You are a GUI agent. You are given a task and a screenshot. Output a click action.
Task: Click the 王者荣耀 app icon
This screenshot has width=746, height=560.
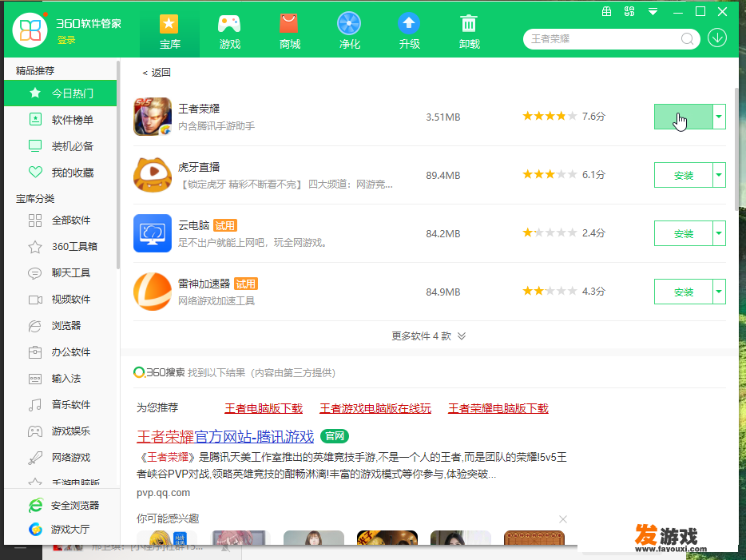(x=153, y=117)
